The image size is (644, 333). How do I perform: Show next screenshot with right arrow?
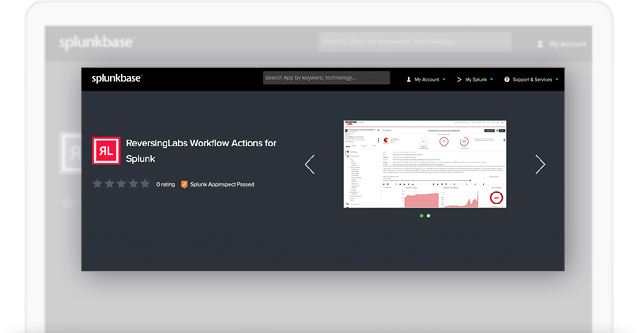pyautogui.click(x=540, y=164)
